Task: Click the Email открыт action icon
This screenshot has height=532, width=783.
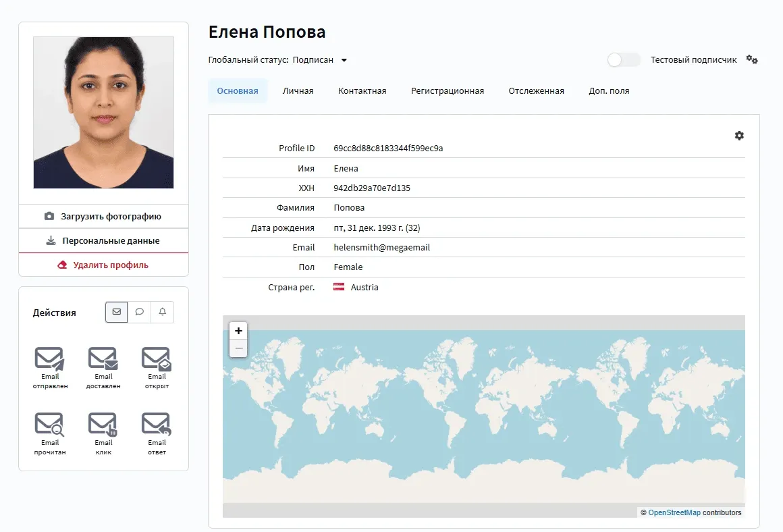Action: tap(157, 358)
